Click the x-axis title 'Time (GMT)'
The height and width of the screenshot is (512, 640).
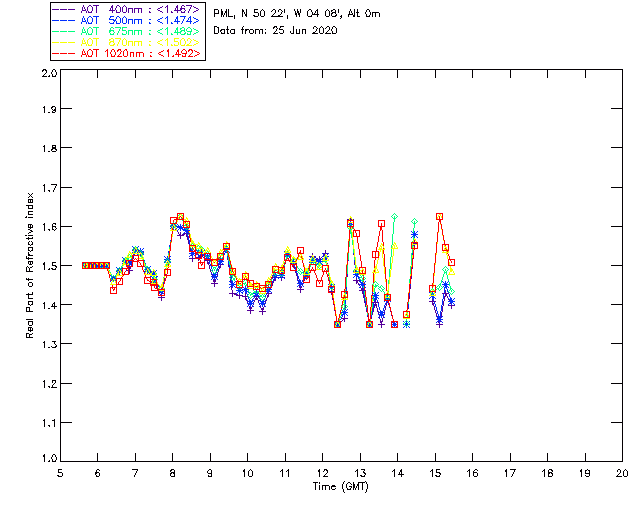click(x=340, y=487)
